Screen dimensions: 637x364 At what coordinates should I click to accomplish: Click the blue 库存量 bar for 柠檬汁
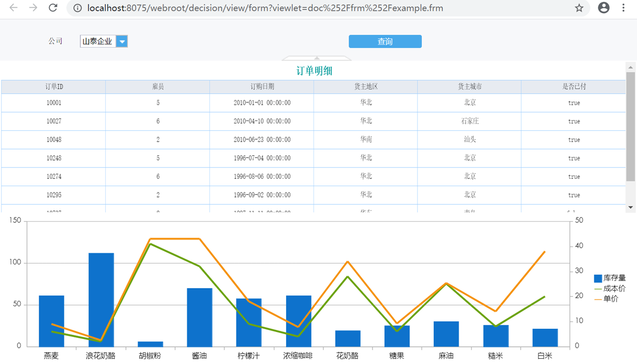click(249, 322)
